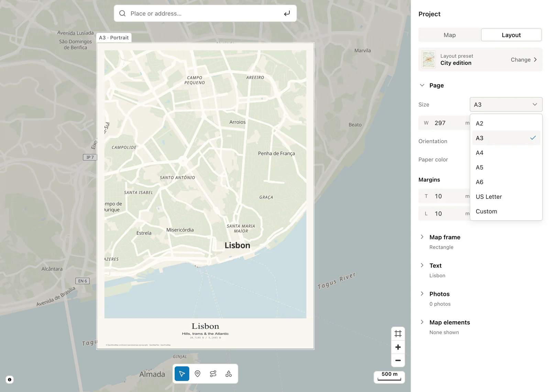The width and height of the screenshot is (550, 392).
Task: Collapse the Page section
Action: 422,85
